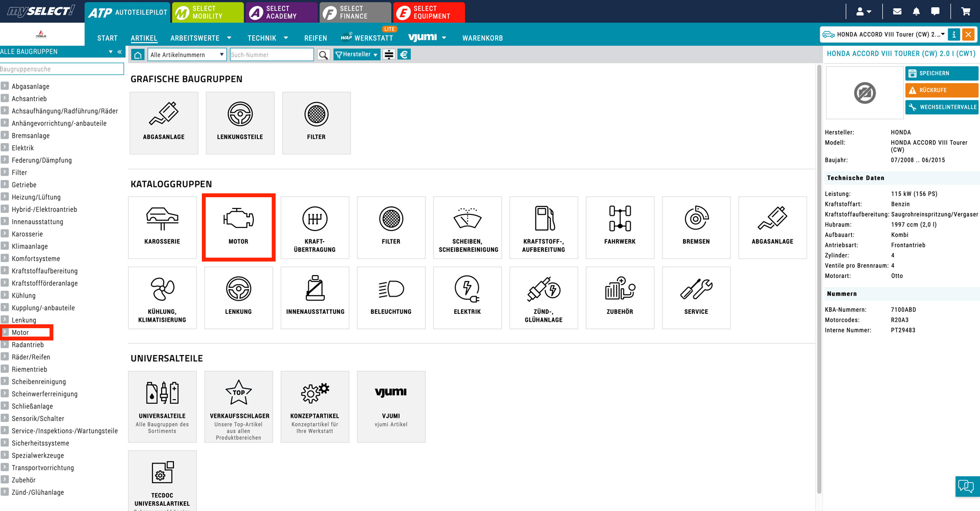Viewport: 980px width, 511px height.
Task: Expand the Arbeitswerte menu arrow
Action: click(229, 38)
